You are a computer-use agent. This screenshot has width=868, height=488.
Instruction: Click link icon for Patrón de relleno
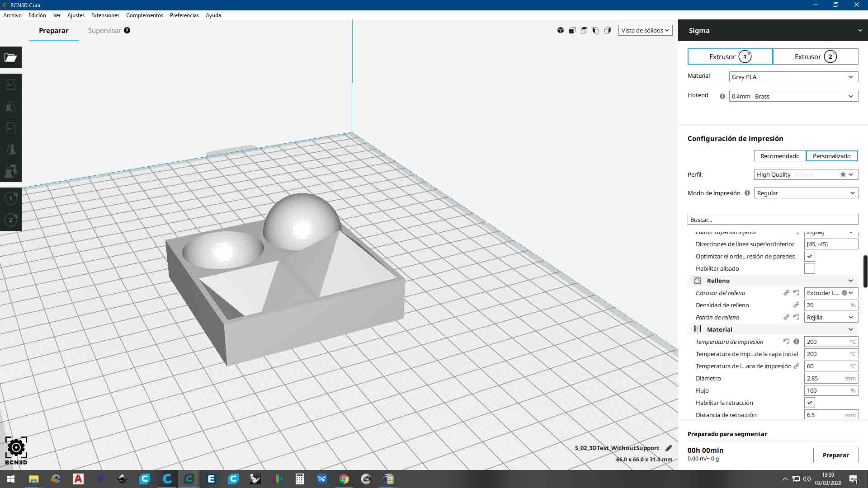[x=786, y=317]
